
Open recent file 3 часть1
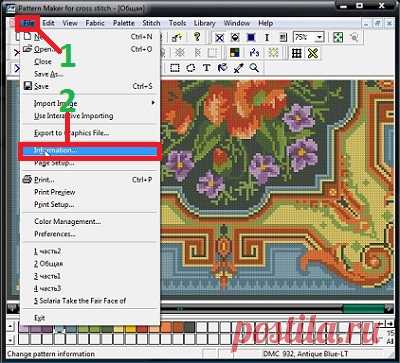[90, 276]
